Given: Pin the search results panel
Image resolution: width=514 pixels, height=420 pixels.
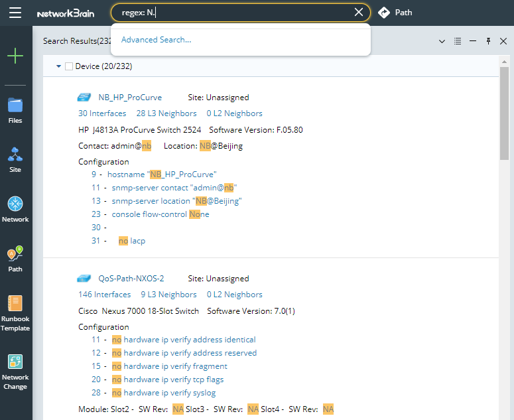Looking at the screenshot, I should (x=488, y=41).
